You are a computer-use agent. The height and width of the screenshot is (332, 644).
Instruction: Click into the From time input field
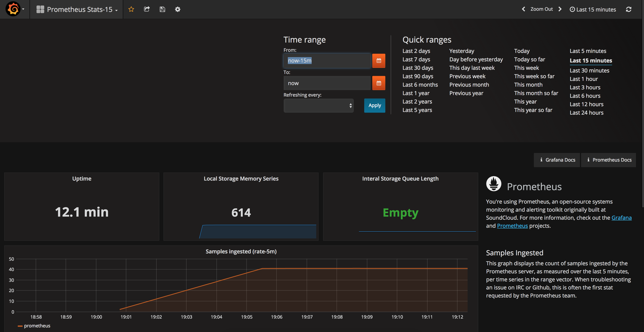[x=327, y=61]
